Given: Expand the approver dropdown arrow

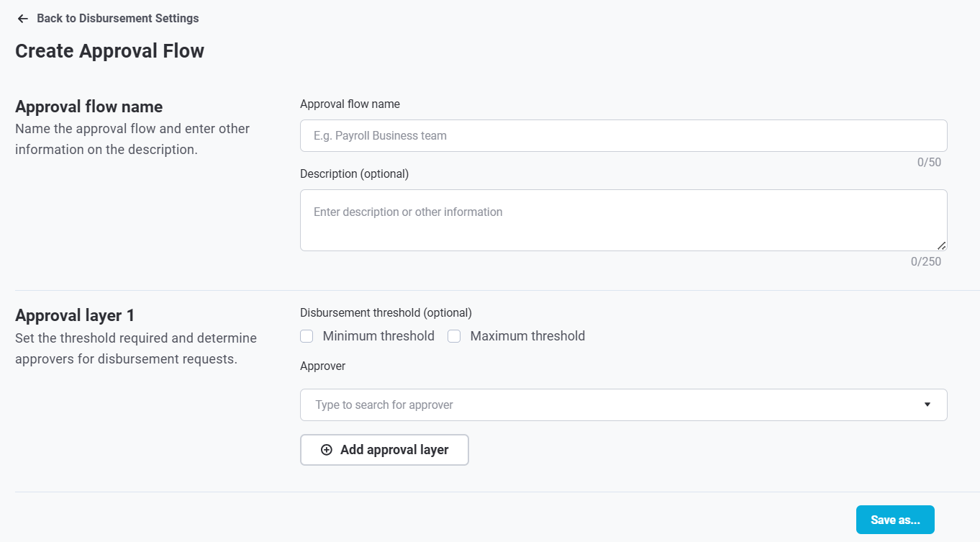Looking at the screenshot, I should click(927, 405).
